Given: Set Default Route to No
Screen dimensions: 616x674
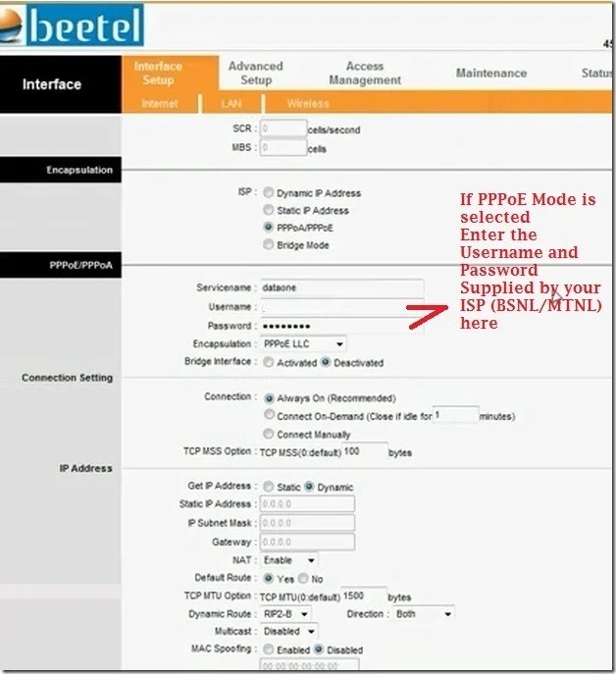Looking at the screenshot, I should coord(303,578).
